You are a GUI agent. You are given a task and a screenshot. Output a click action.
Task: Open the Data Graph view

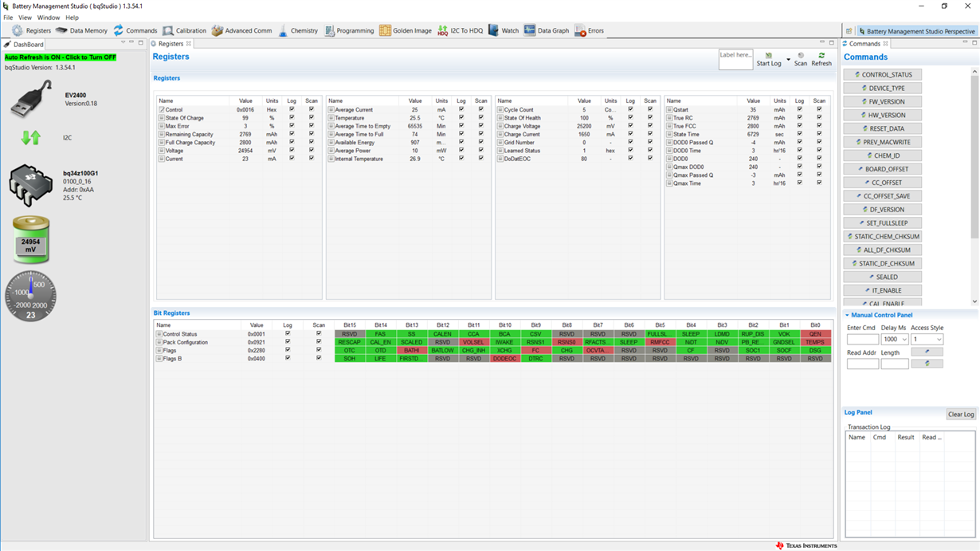click(x=546, y=30)
